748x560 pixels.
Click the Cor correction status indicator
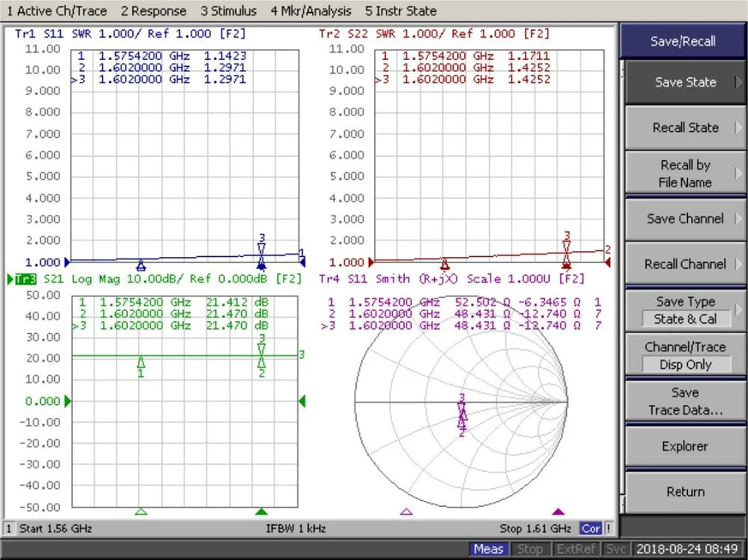(x=591, y=528)
